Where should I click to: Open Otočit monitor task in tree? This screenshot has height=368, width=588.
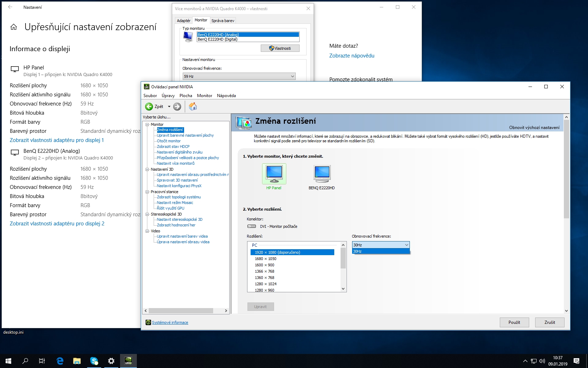(169, 141)
